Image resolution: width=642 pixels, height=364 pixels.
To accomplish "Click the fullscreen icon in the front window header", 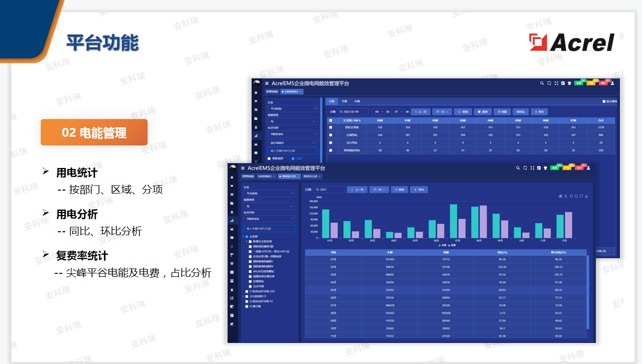I will (x=532, y=168).
